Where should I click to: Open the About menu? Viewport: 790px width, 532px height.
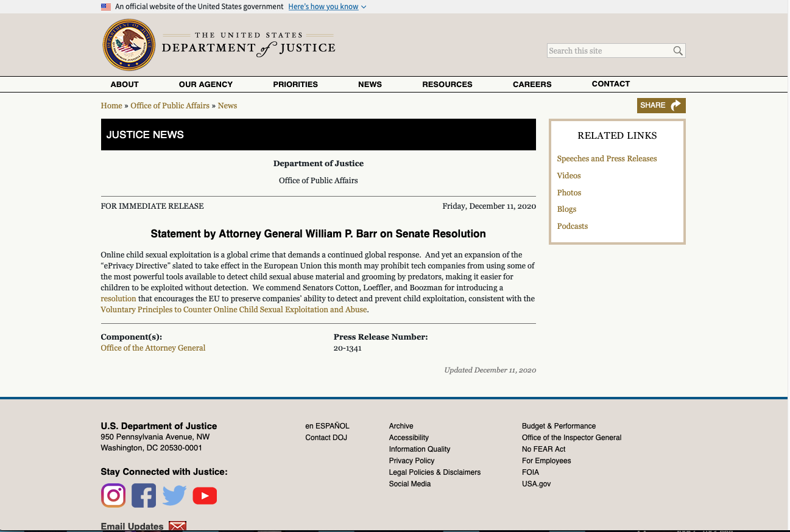(124, 85)
